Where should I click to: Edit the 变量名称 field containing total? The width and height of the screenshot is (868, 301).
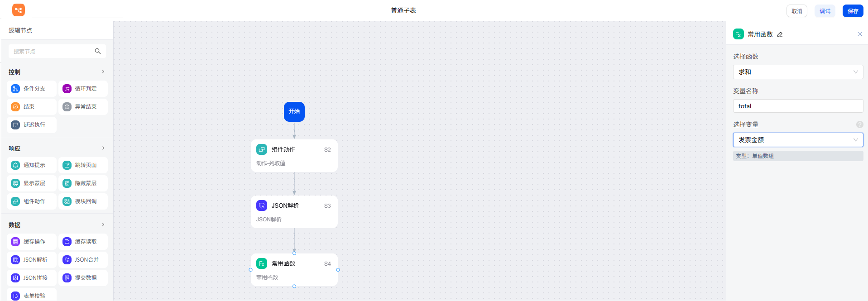798,106
